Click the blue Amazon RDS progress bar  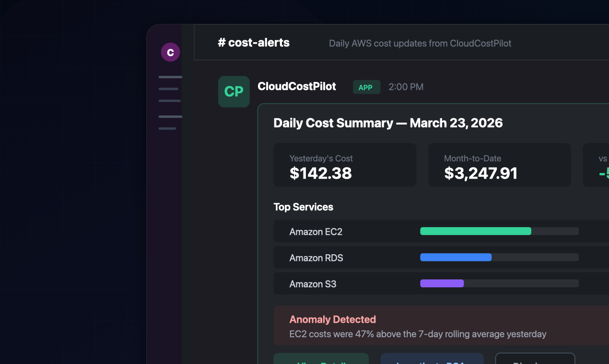pyautogui.click(x=456, y=257)
